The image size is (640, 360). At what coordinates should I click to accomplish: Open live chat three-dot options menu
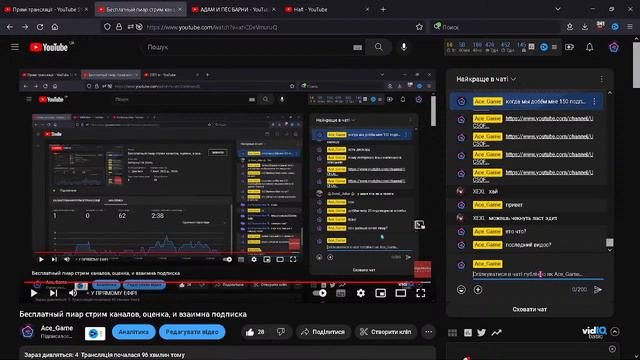[602, 79]
